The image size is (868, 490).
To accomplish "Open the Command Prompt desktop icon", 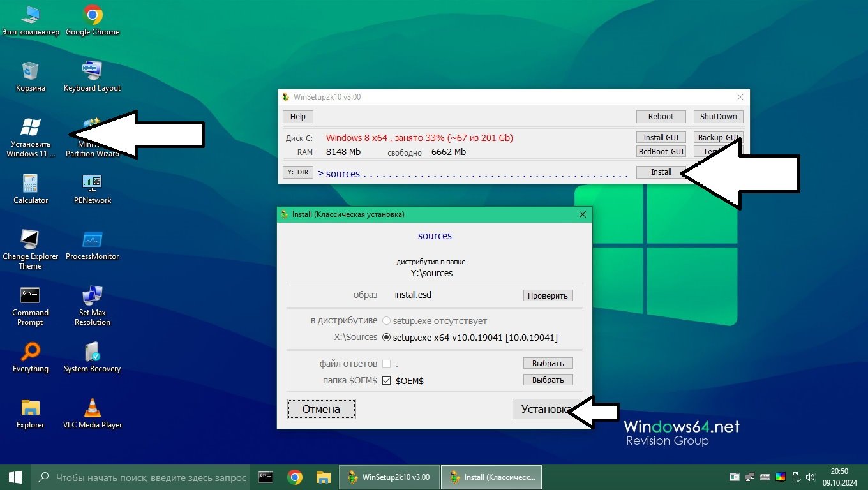I will 30,297.
